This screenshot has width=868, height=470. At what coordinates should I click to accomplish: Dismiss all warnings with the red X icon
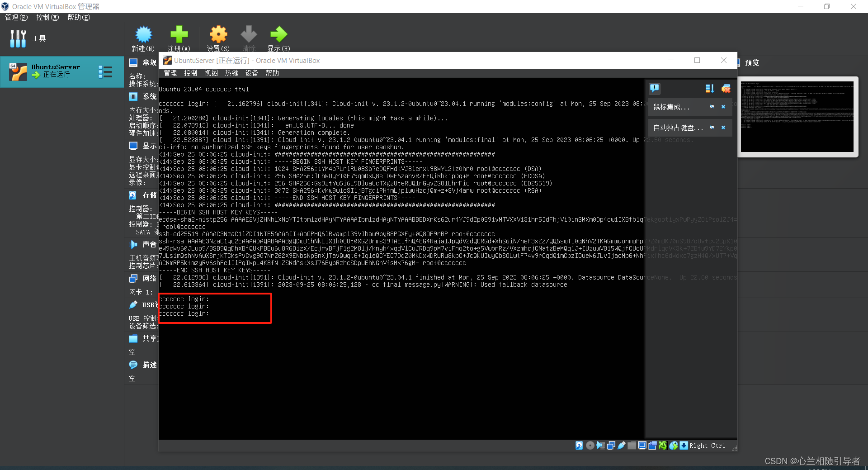(726, 89)
